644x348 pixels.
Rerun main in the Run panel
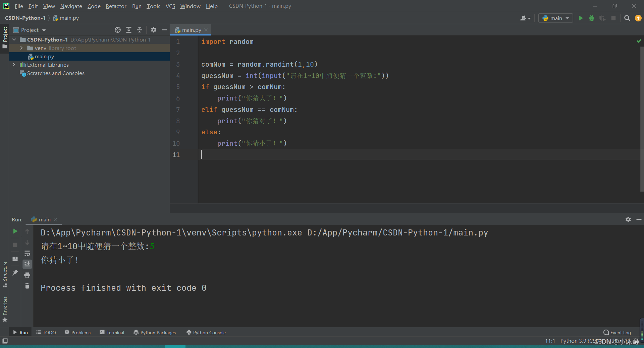(15, 231)
